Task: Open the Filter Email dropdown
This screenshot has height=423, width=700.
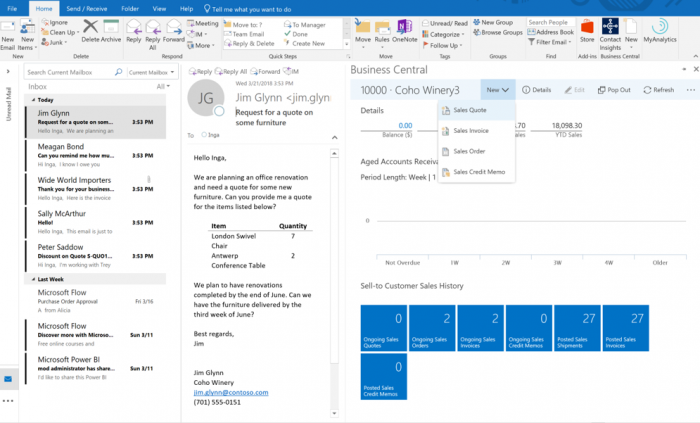Action: tap(550, 42)
